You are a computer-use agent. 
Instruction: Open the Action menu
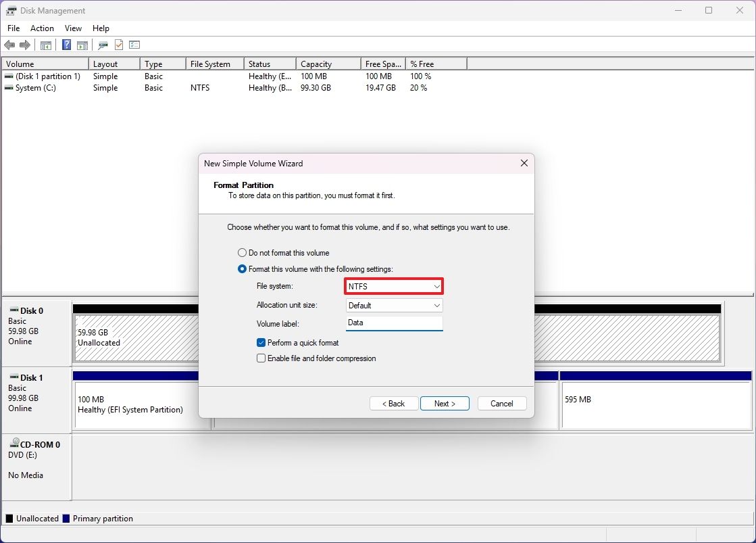(42, 28)
